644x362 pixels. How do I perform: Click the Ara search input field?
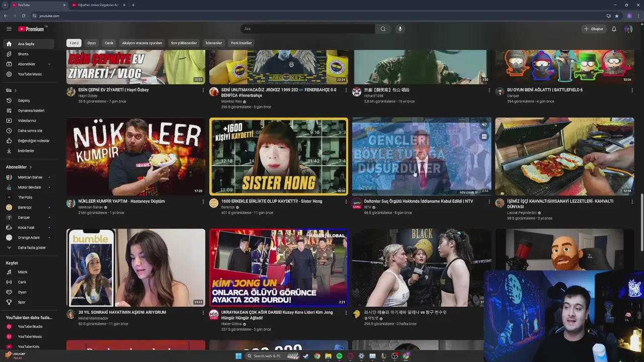tap(308, 29)
